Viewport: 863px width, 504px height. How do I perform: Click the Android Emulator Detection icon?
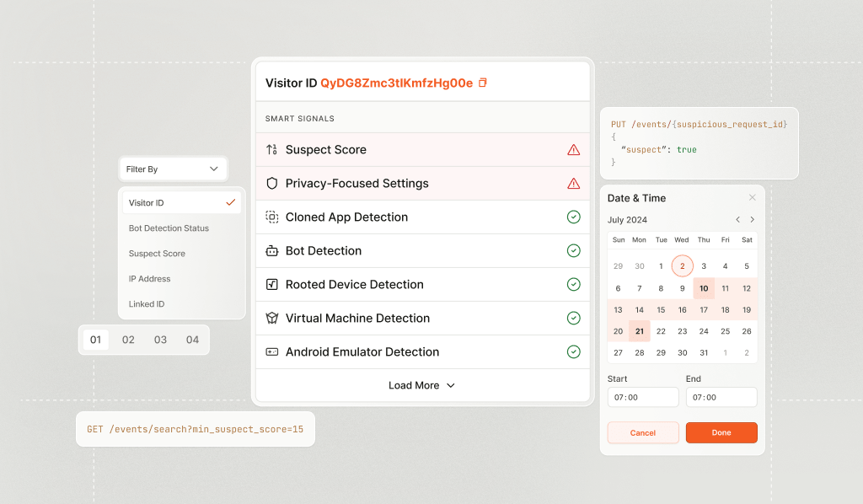[272, 352]
